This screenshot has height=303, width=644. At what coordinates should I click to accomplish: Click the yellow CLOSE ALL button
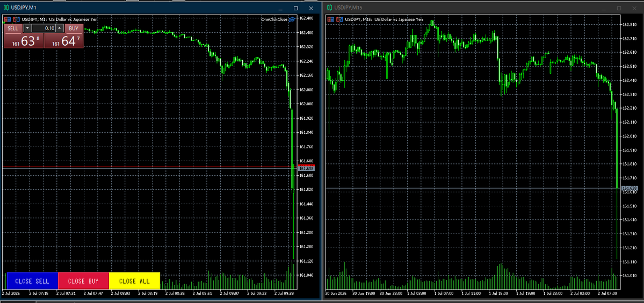click(134, 281)
